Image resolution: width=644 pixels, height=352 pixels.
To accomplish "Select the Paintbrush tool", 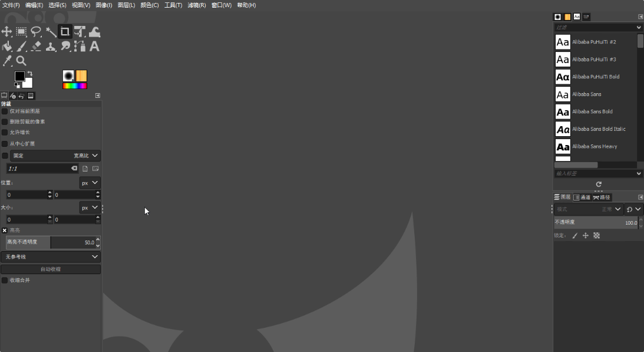I will tap(21, 47).
